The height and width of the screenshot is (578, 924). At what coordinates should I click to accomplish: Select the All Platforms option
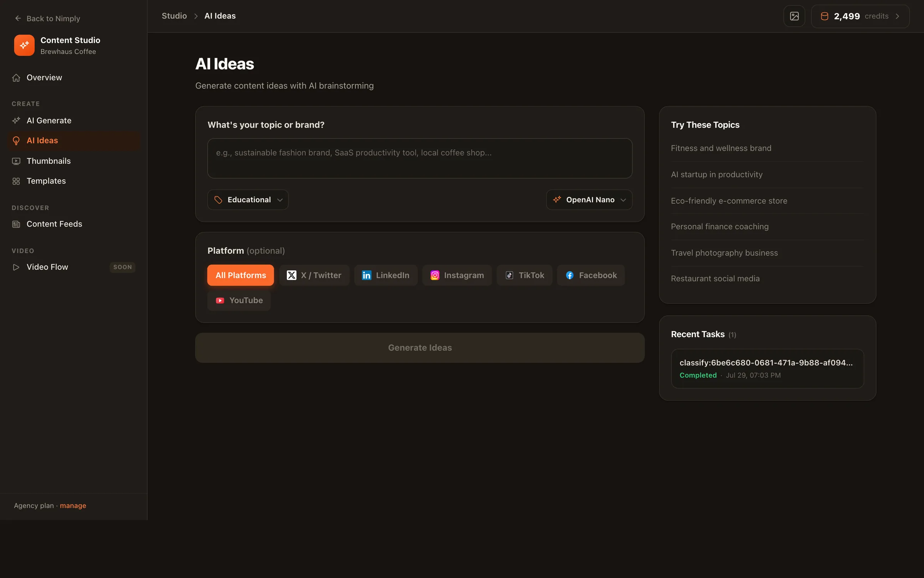click(x=241, y=275)
